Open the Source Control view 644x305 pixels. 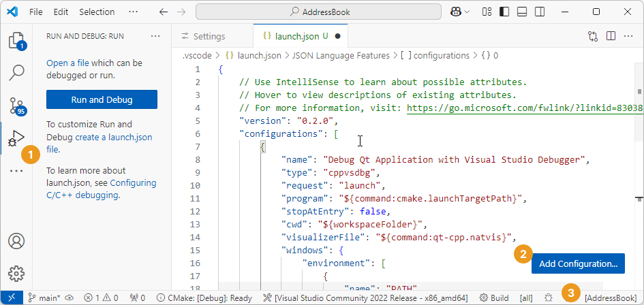[x=16, y=105]
